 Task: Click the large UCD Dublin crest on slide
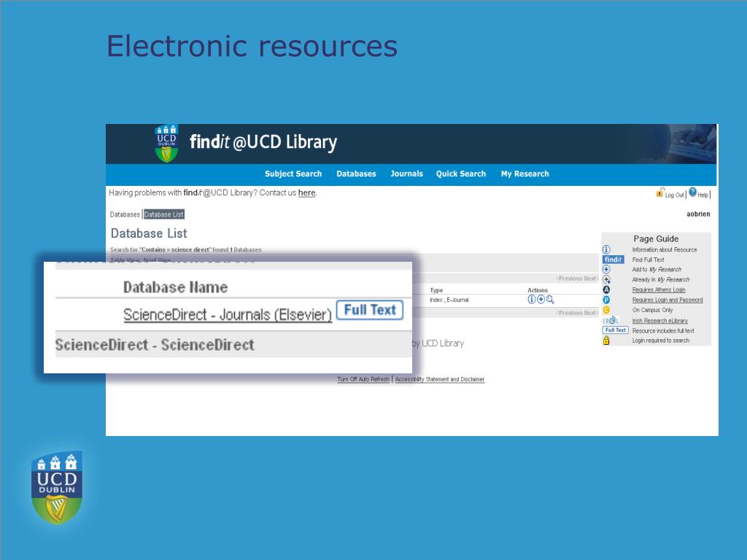tap(57, 488)
